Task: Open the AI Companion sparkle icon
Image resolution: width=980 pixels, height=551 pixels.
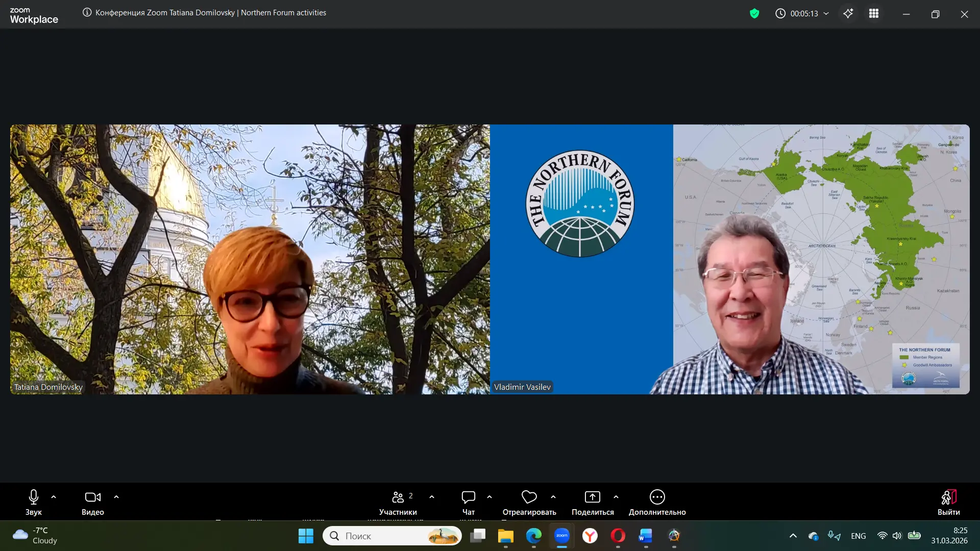Action: point(848,14)
